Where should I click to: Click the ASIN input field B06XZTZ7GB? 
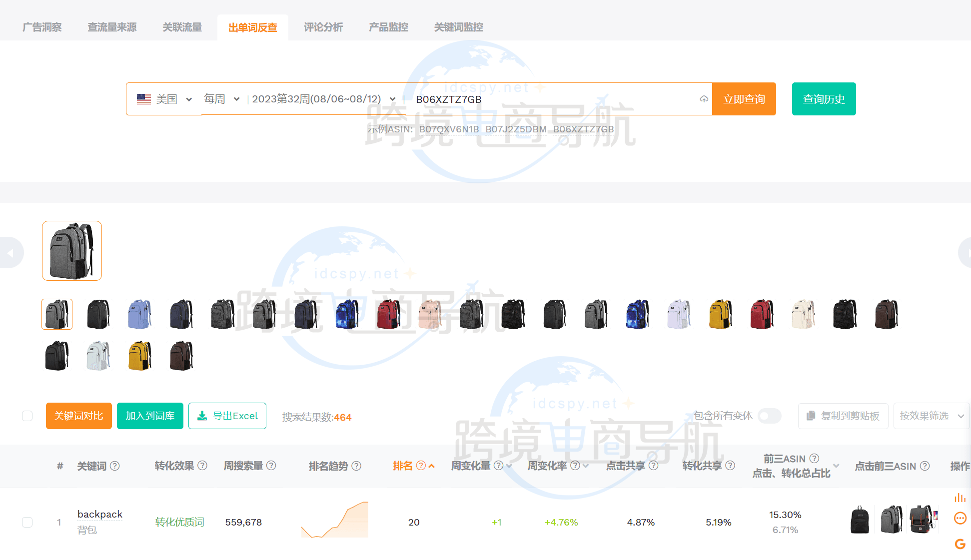[550, 99]
